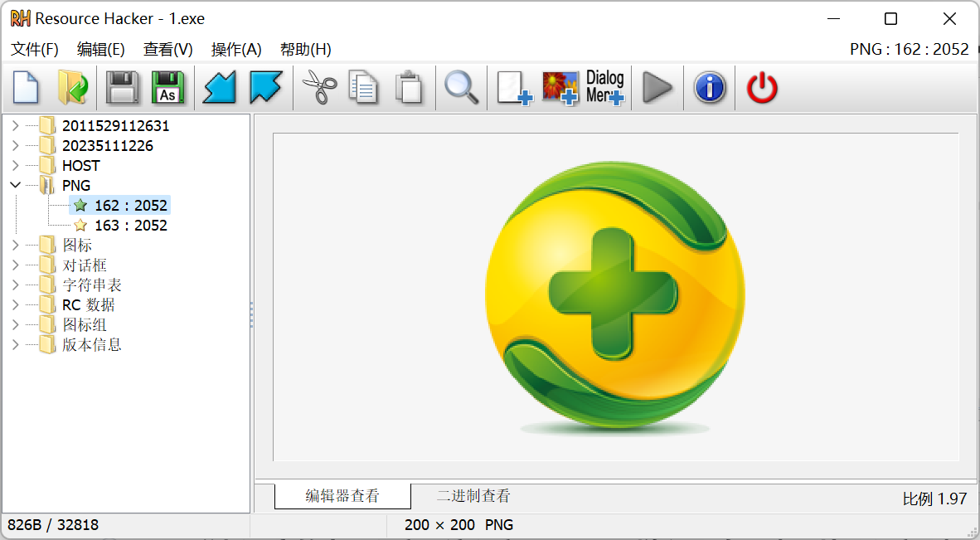Click the blue info icon
Image resolution: width=980 pixels, height=540 pixels.
coord(709,87)
